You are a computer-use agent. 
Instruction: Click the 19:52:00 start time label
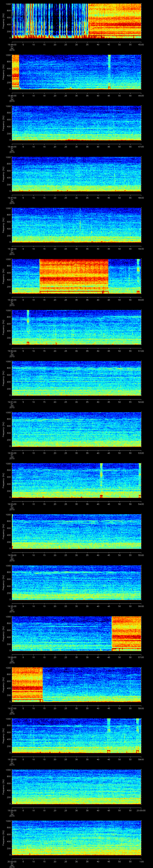[x=12, y=453]
